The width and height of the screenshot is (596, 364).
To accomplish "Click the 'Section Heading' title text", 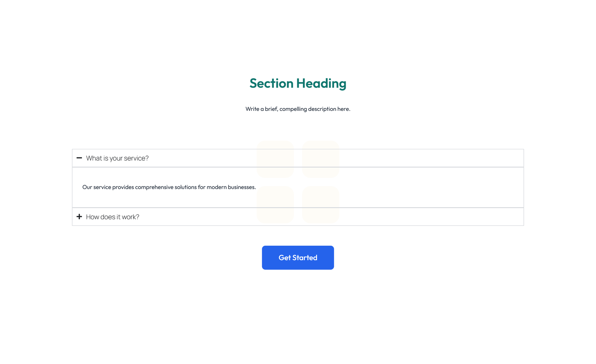I will coord(298,83).
